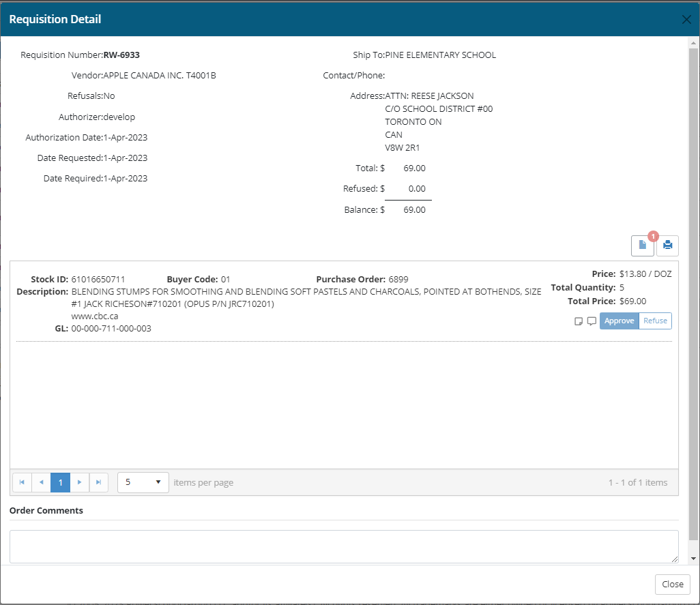Print the requisition using the printer icon
Screen dimensions: 700x605
[x=667, y=246]
